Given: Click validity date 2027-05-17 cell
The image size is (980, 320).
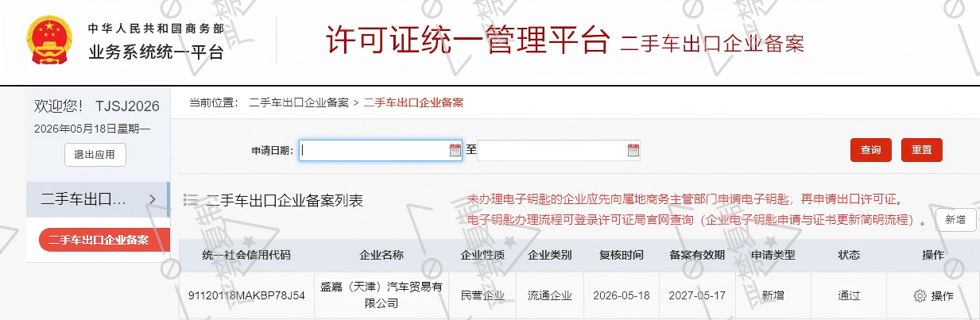Looking at the screenshot, I should (697, 295).
